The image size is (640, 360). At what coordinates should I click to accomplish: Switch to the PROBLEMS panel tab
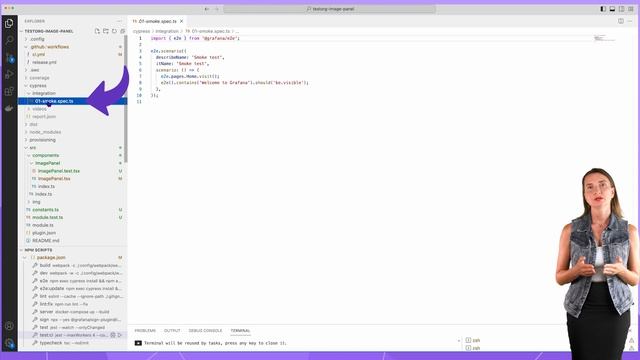[x=145, y=331]
